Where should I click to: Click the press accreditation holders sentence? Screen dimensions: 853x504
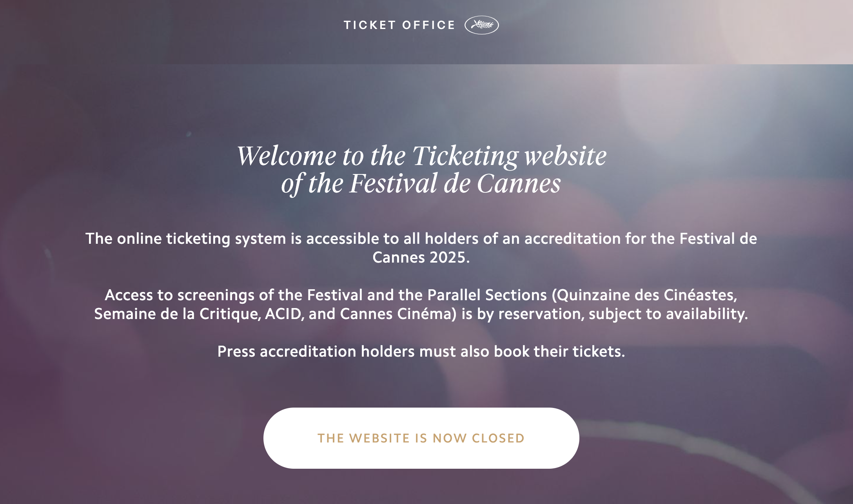(421, 352)
